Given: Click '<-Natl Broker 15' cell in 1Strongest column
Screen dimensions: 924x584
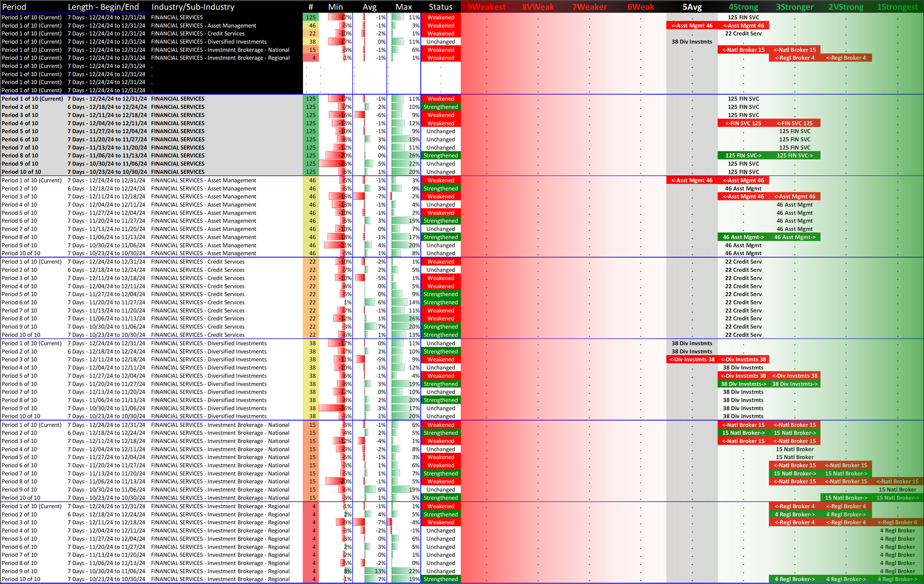Looking at the screenshot, I should [x=897, y=482].
